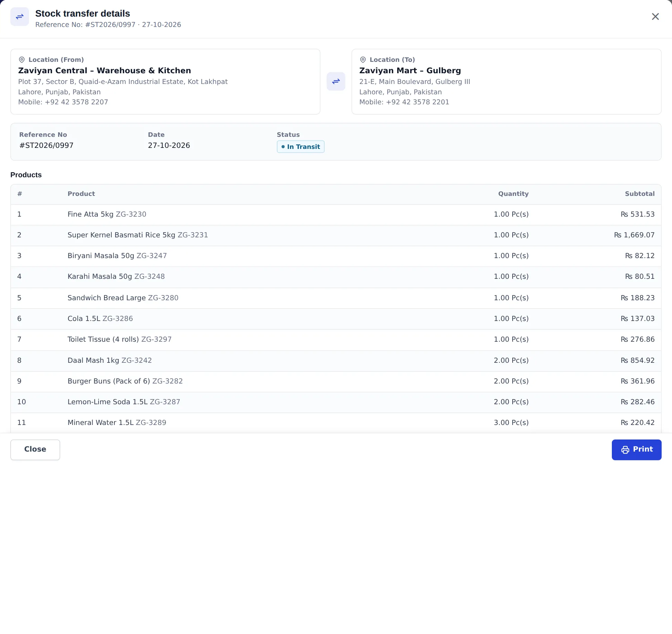The height and width of the screenshot is (634, 672).
Task: Click the In Transit status badge
Action: (301, 147)
